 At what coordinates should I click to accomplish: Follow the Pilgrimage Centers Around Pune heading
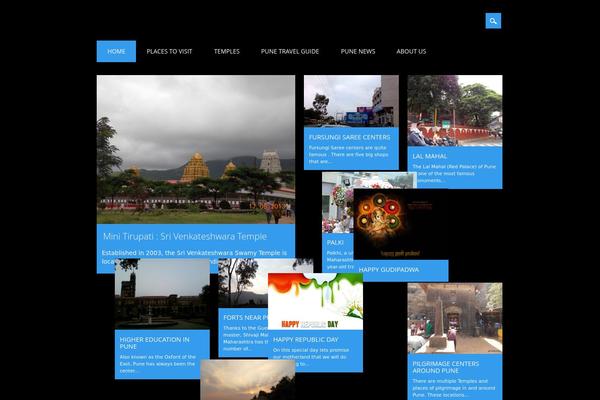[445, 367]
